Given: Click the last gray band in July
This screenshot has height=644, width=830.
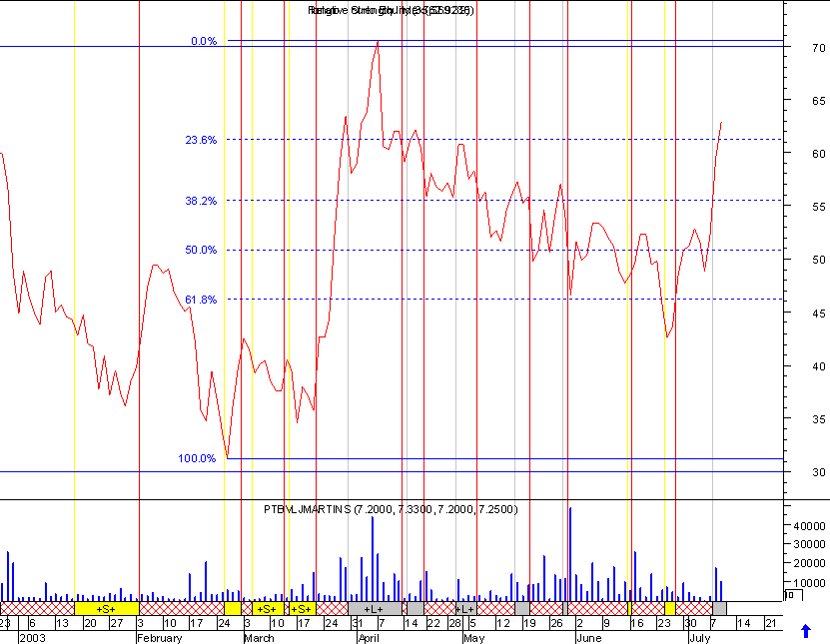Looking at the screenshot, I should point(719,608).
